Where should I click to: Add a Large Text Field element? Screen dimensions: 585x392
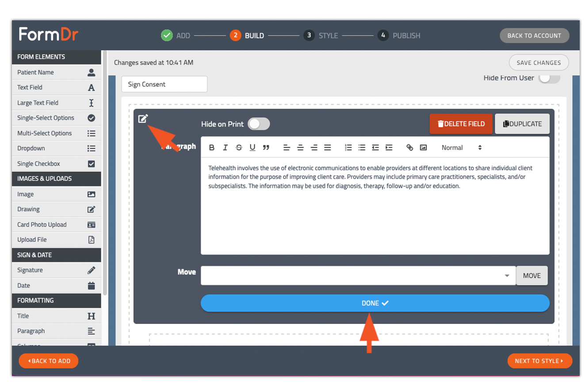point(57,103)
